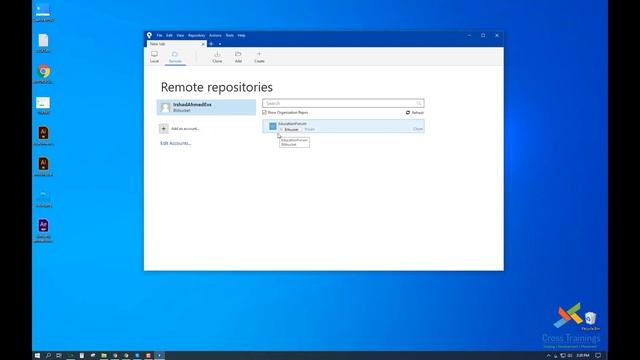Image resolution: width=640 pixels, height=360 pixels.
Task: Open the Create repository toolbar icon
Action: click(x=259, y=57)
